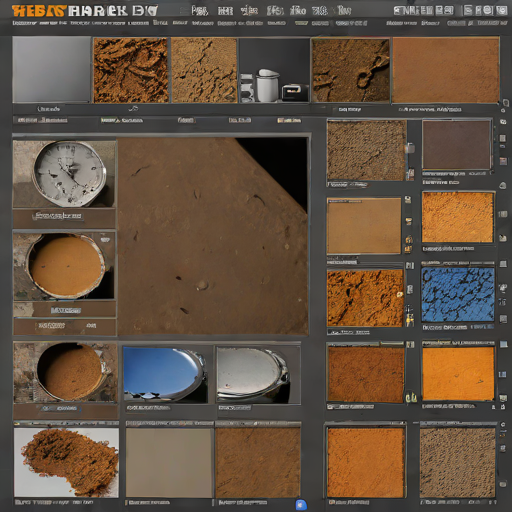This screenshot has height=512, width=512.
Task: Open the woven brown gravel thumbnail in right panel
Action: click(366, 151)
